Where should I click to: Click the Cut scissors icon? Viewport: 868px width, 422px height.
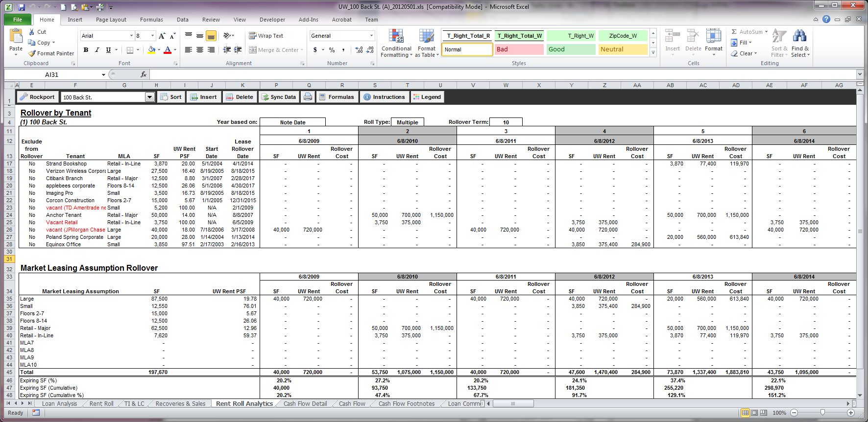(x=32, y=32)
